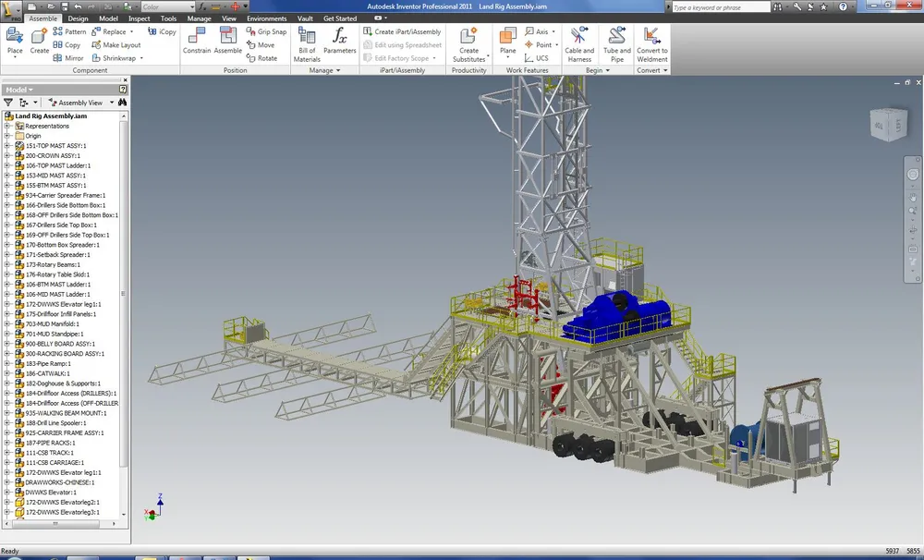Click the Replace component tool
Screen dimensions: 924x560
tap(112, 31)
